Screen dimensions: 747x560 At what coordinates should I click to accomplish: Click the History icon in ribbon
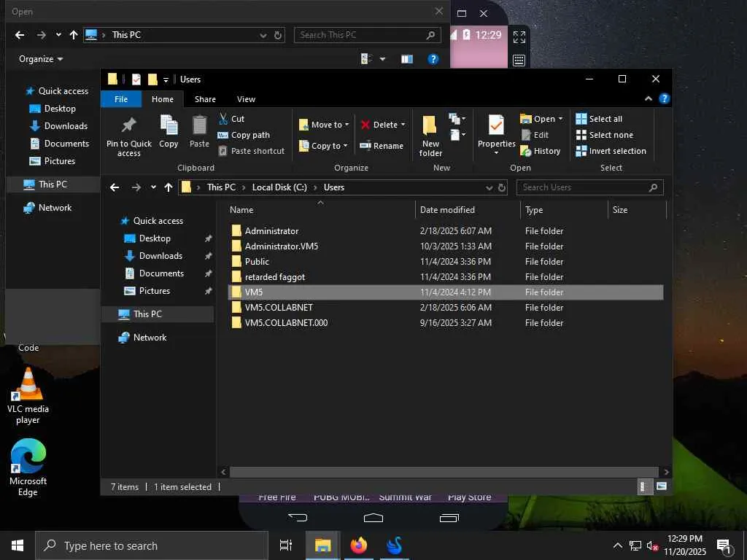[526, 151]
